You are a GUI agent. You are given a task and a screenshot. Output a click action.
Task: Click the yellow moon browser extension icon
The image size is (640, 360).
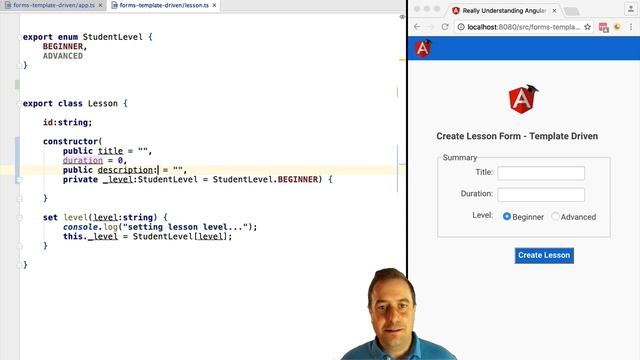(x=617, y=27)
